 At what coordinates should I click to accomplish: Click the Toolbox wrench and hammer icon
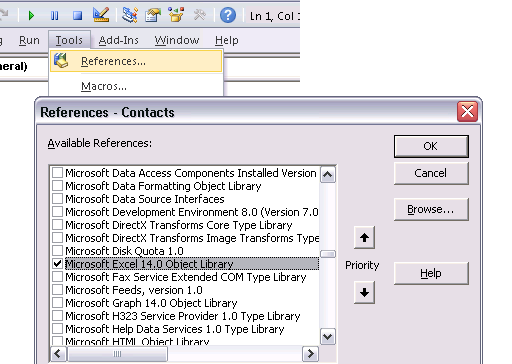199,15
